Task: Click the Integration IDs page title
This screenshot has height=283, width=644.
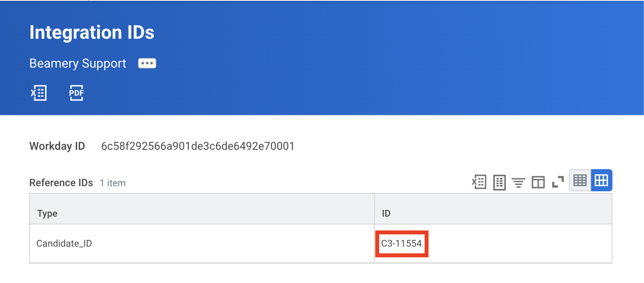Action: click(92, 32)
